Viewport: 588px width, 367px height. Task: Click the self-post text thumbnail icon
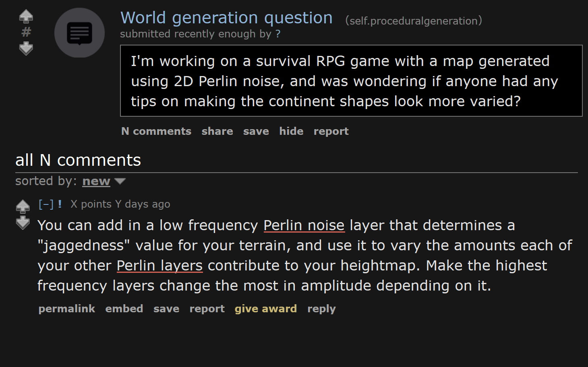click(79, 33)
